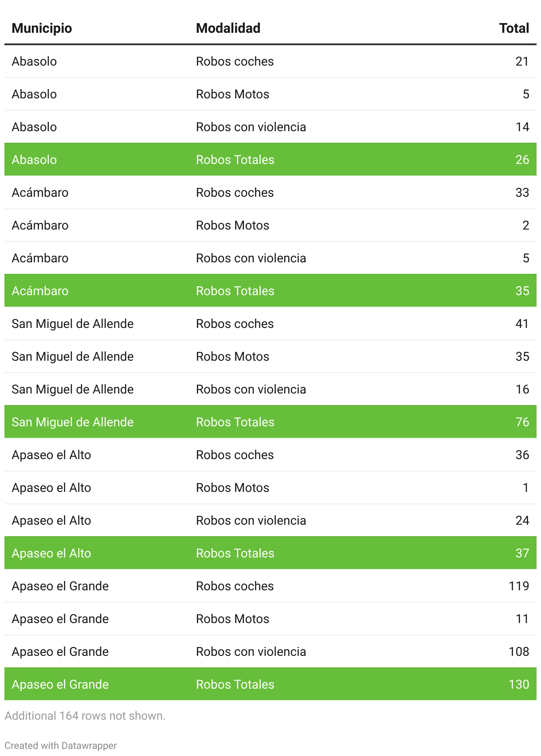
Task: Click San Miguel de Allende Robos Totales row
Action: pos(270,422)
